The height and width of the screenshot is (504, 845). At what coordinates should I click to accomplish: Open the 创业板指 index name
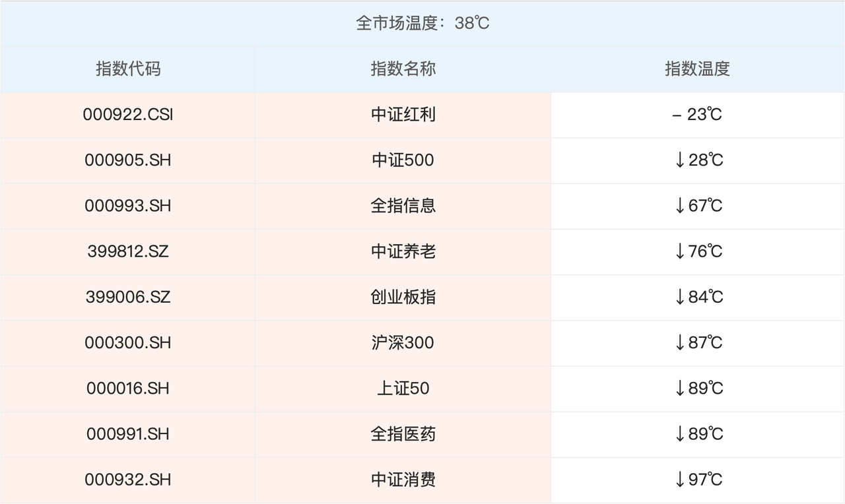tap(403, 297)
